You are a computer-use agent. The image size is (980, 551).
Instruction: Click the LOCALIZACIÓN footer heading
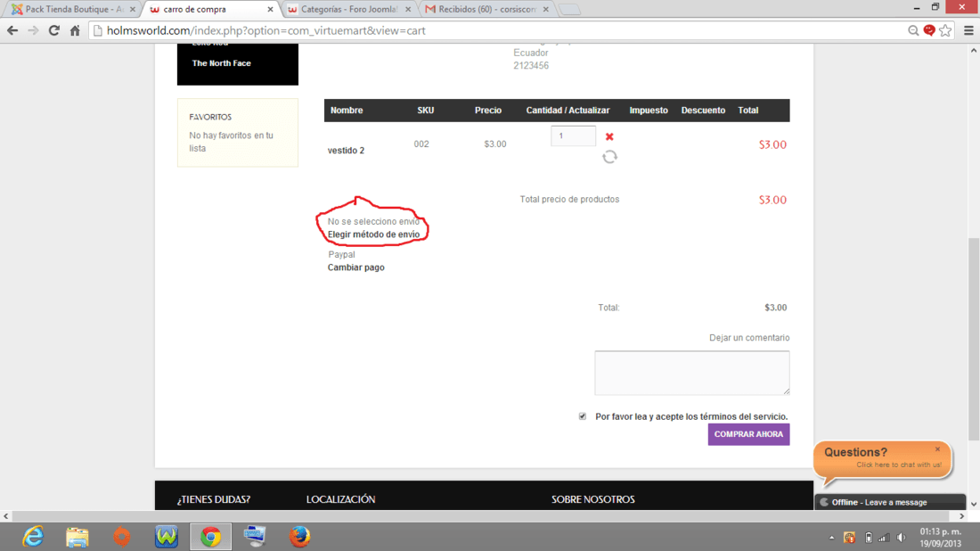340,499
